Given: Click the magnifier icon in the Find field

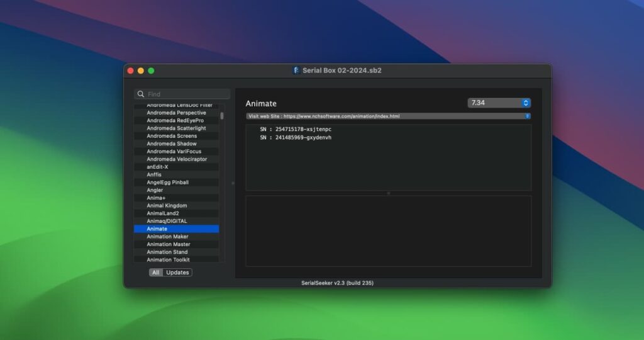Looking at the screenshot, I should (141, 94).
